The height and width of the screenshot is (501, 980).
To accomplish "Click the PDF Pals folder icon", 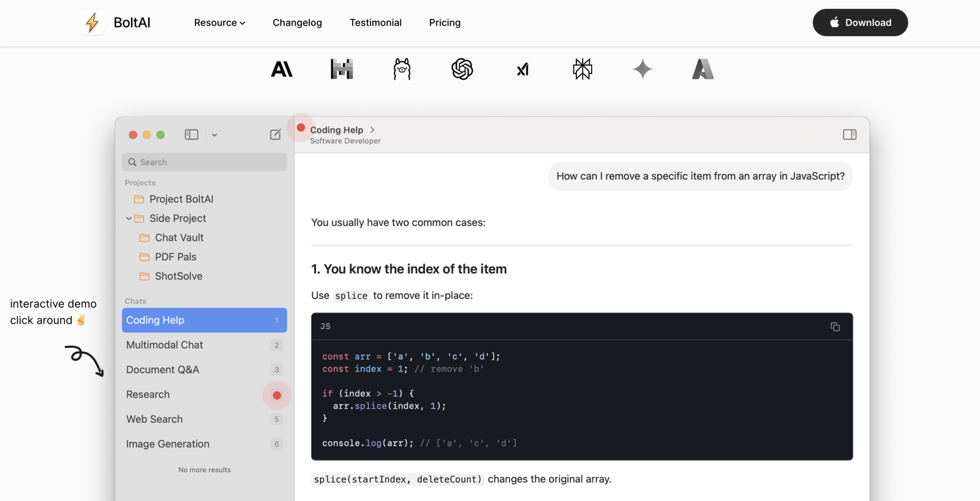I will [x=145, y=257].
